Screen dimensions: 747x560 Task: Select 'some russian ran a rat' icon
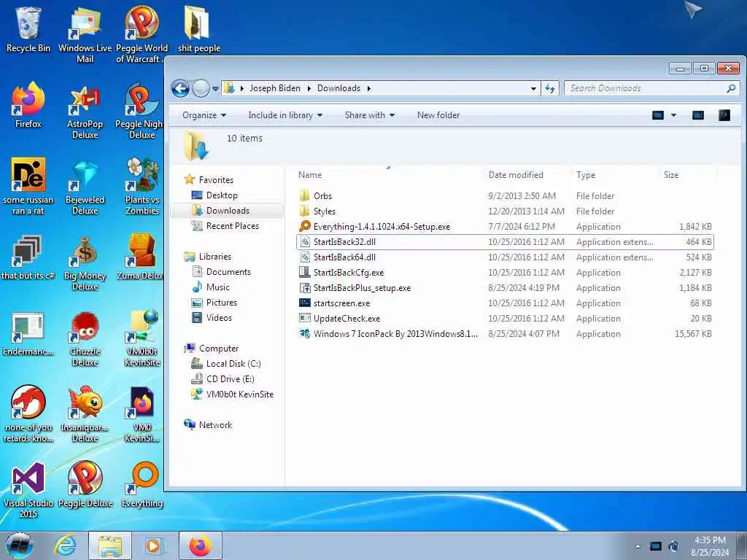pyautogui.click(x=28, y=187)
